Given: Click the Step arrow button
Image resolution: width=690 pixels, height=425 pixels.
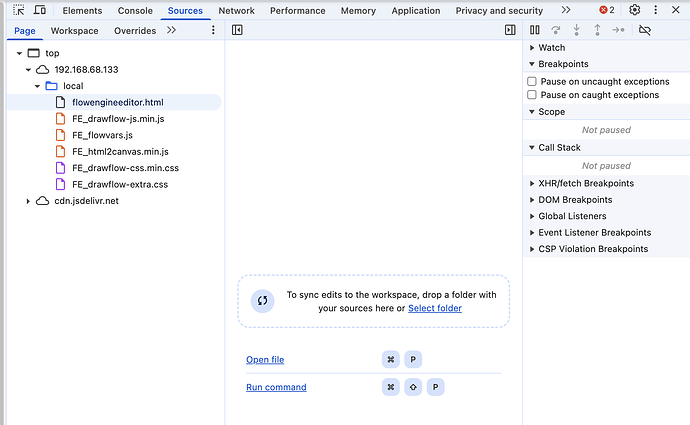Looking at the screenshot, I should coord(618,30).
